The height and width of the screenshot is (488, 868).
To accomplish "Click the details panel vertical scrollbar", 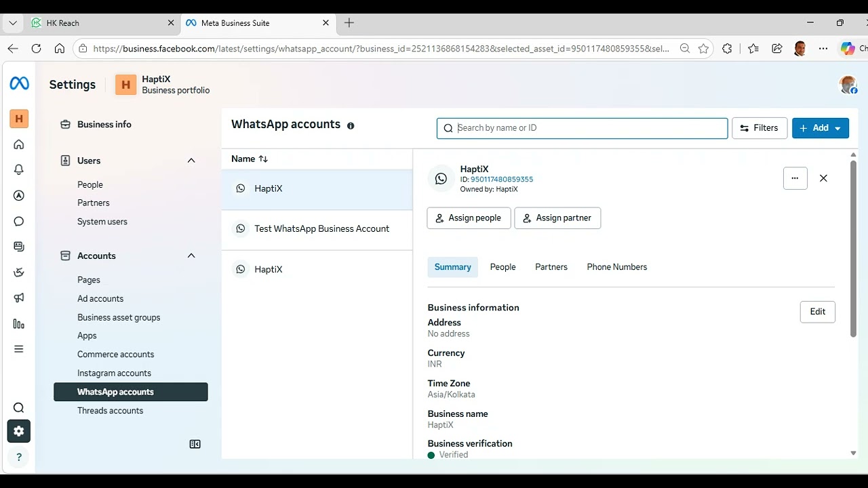I will (x=853, y=247).
